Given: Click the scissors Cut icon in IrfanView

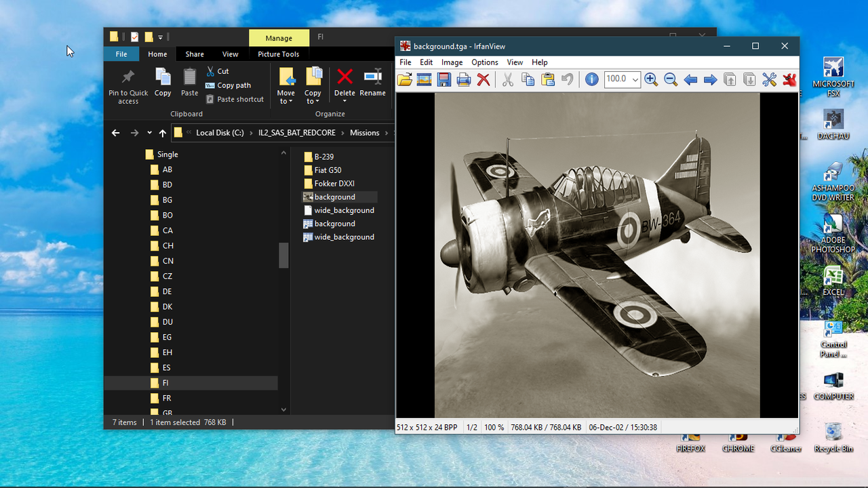Looking at the screenshot, I should click(x=508, y=80).
